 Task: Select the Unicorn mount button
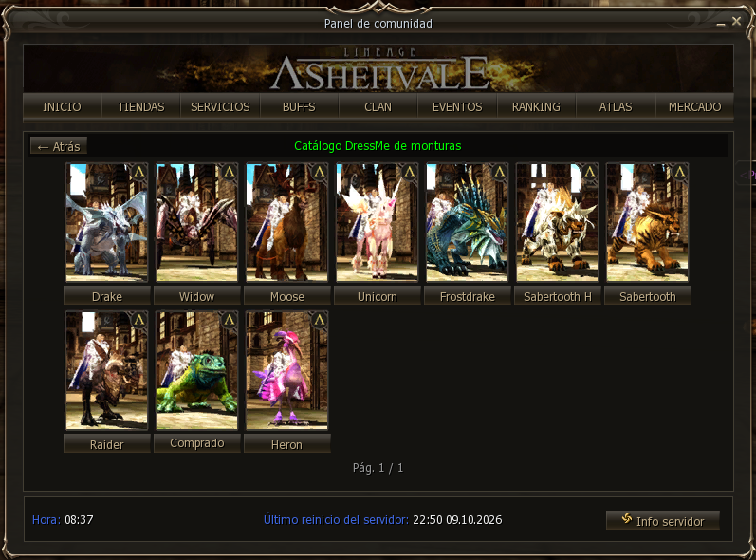click(x=377, y=296)
